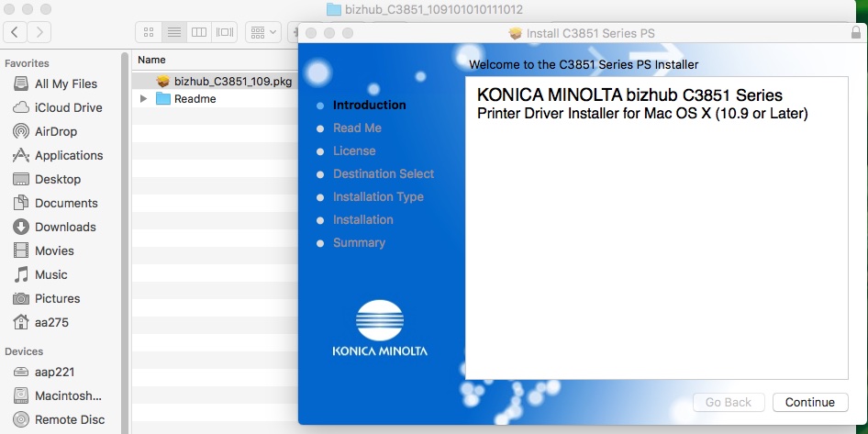Click the Destination Select step

pos(384,173)
